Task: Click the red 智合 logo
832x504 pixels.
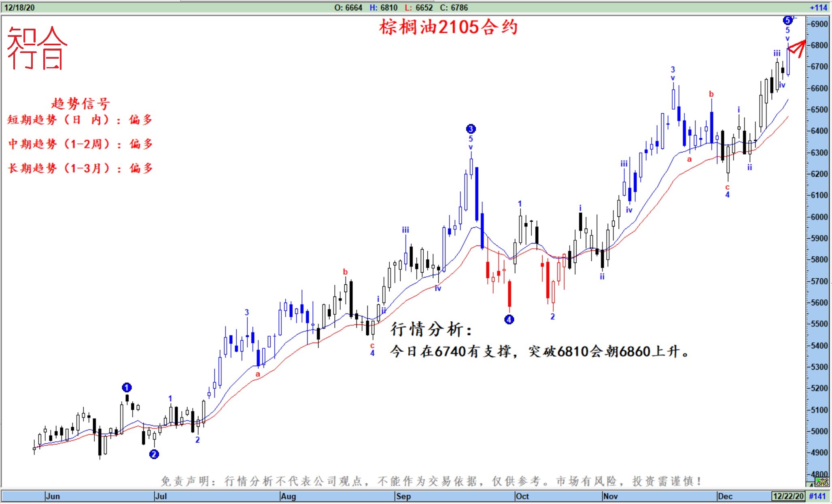Action: pos(36,49)
